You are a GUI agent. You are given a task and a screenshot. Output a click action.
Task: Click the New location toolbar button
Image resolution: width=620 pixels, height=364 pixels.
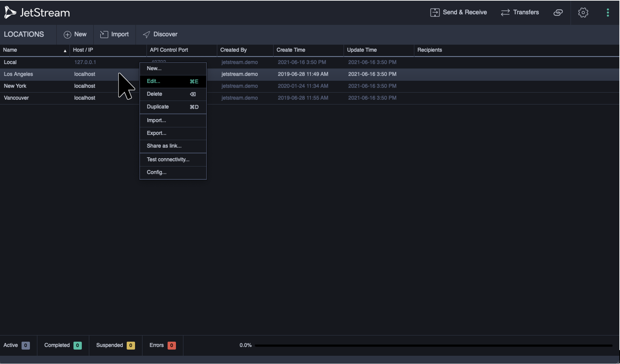pos(75,34)
